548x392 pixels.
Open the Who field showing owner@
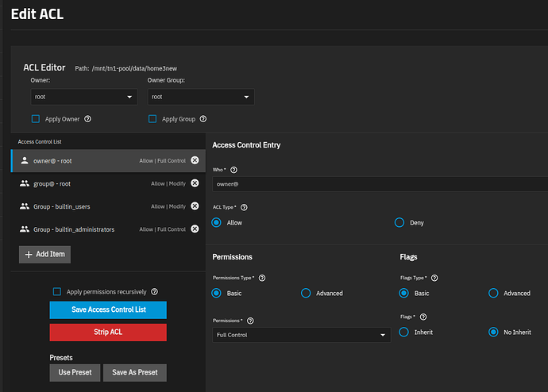point(380,184)
